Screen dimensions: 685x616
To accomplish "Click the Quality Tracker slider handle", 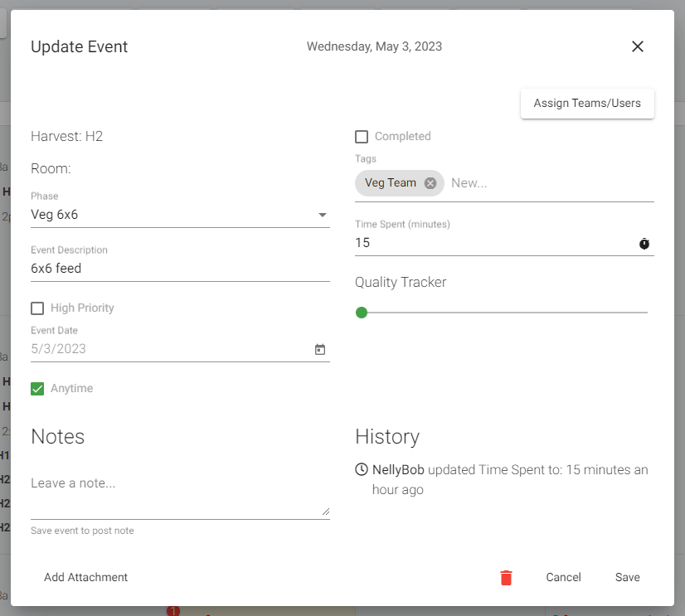I will click(362, 313).
